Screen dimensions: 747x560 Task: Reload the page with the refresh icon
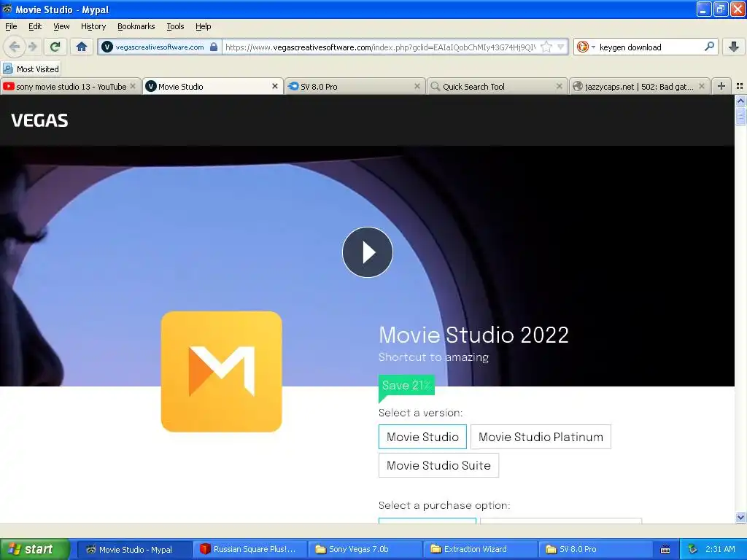[x=55, y=47]
